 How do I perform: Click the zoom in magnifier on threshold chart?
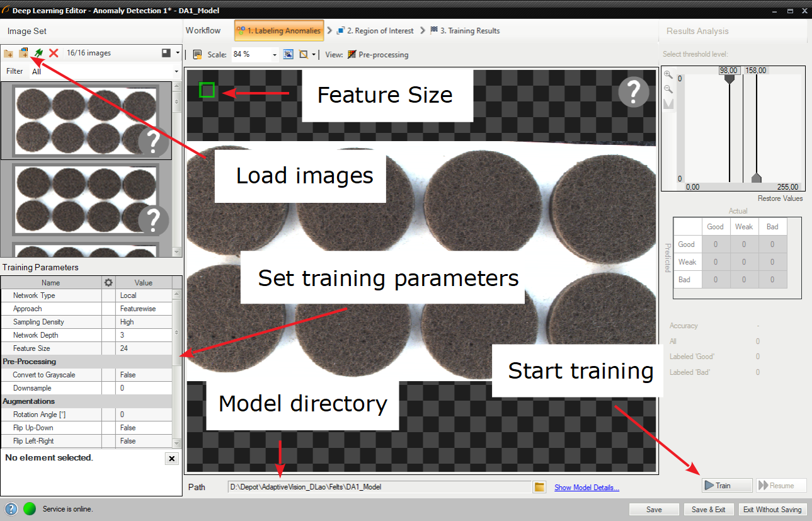point(668,75)
